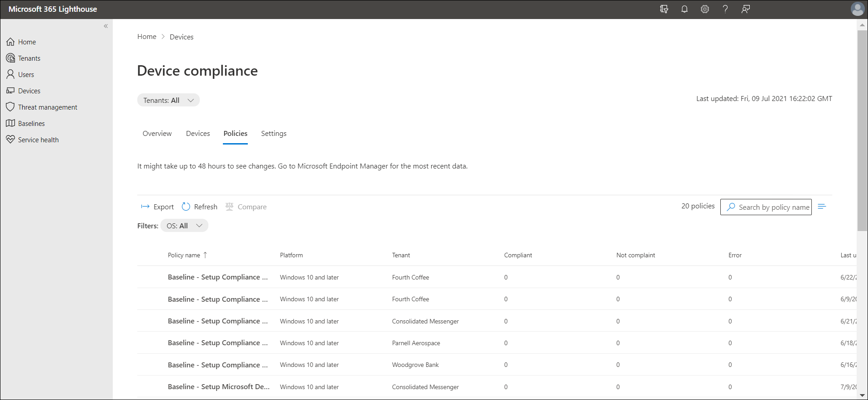Viewport: 868px width, 400px height.
Task: Open the feedback person icon
Action: pos(745,9)
